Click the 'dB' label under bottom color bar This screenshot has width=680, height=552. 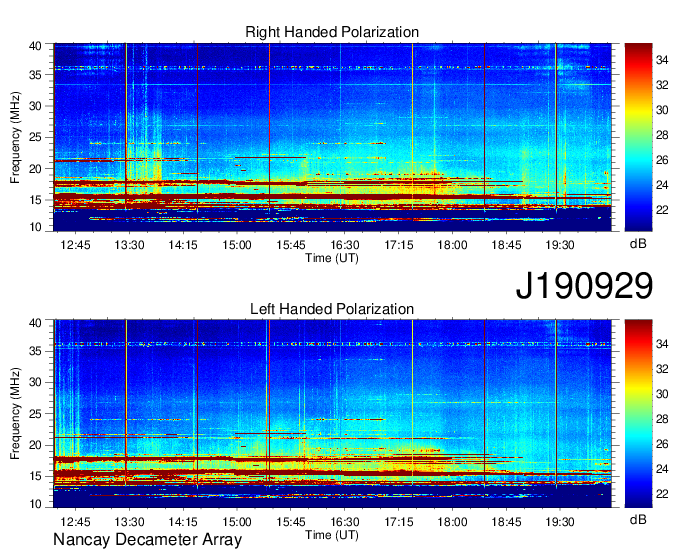click(638, 519)
